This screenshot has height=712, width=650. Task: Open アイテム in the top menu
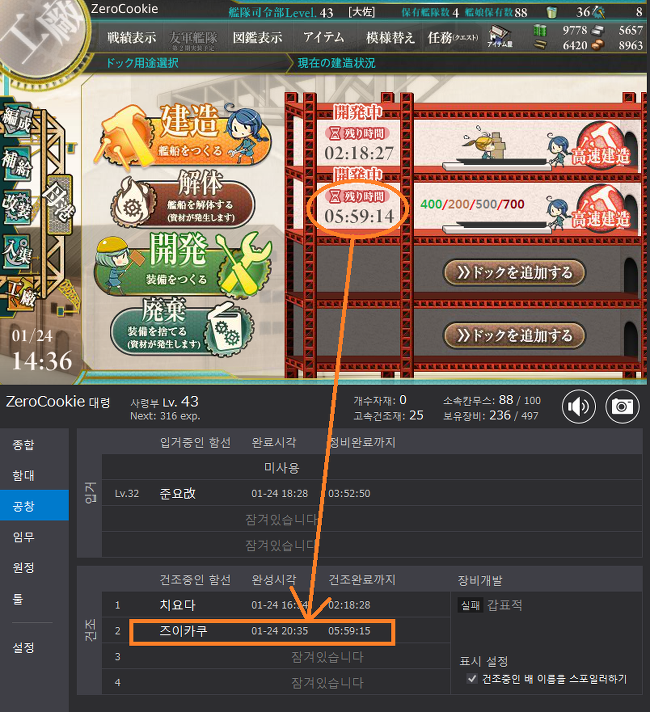pos(324,37)
